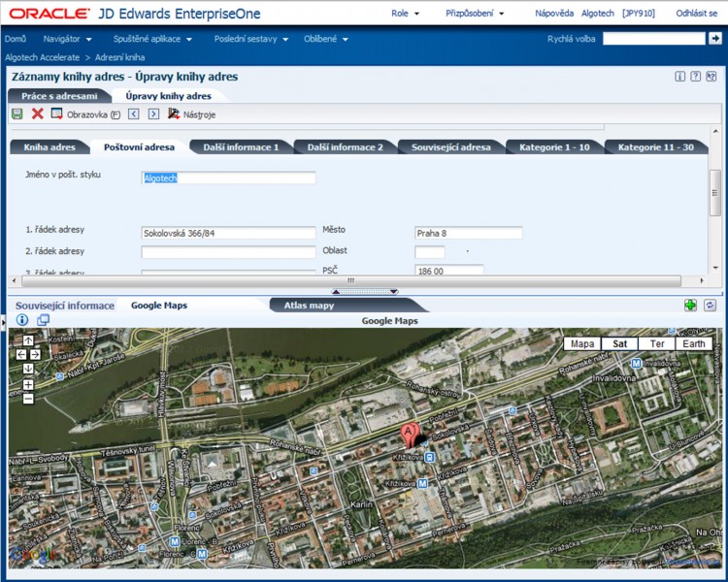The image size is (728, 582).
Task: Click the Nápověda help link
Action: tap(553, 14)
